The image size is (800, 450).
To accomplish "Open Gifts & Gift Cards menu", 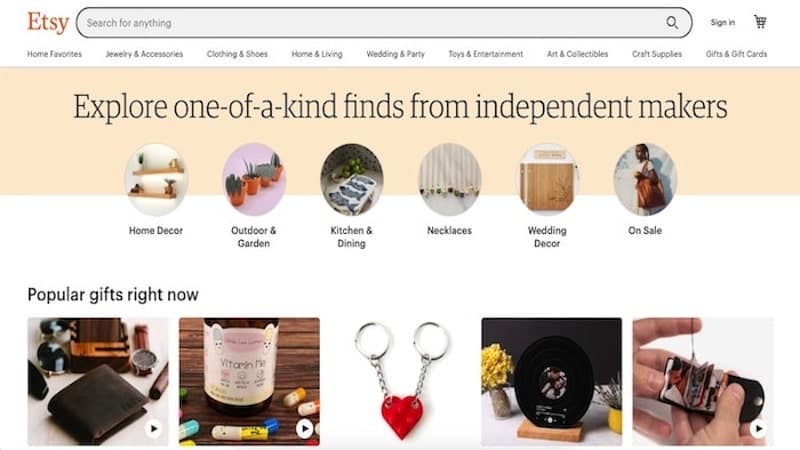I will [x=736, y=54].
